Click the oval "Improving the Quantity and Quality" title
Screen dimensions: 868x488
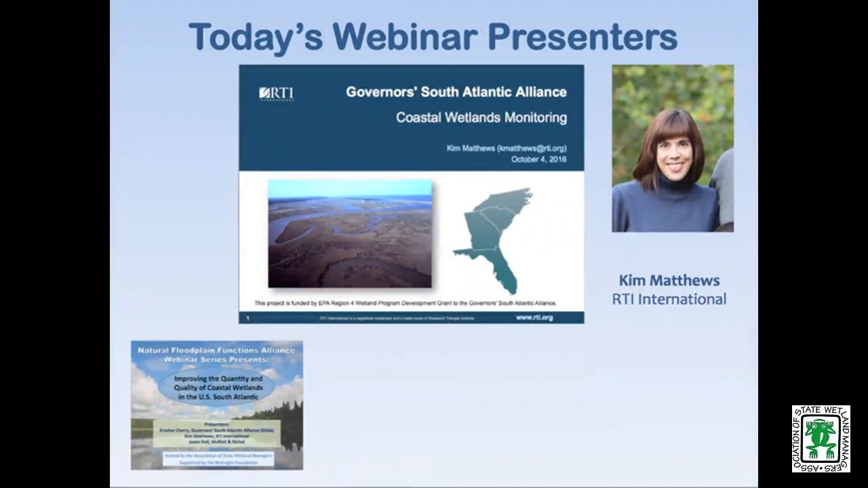coord(216,387)
